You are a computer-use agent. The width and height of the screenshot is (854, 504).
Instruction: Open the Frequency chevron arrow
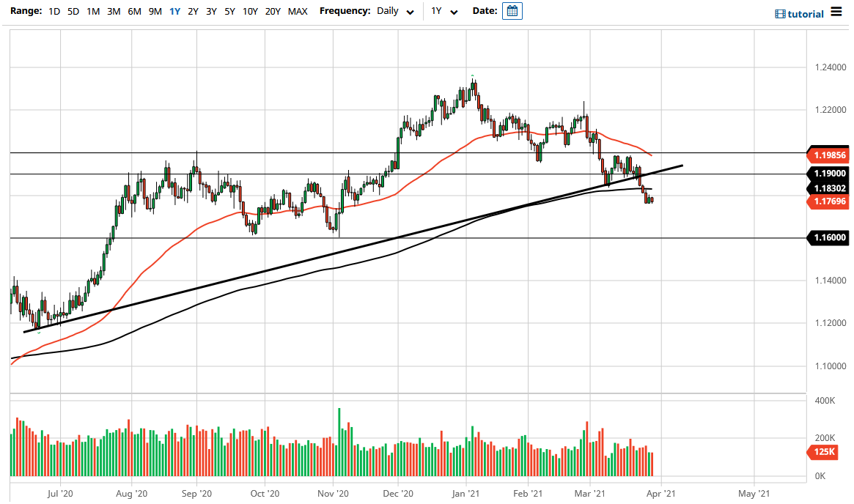[x=410, y=12]
